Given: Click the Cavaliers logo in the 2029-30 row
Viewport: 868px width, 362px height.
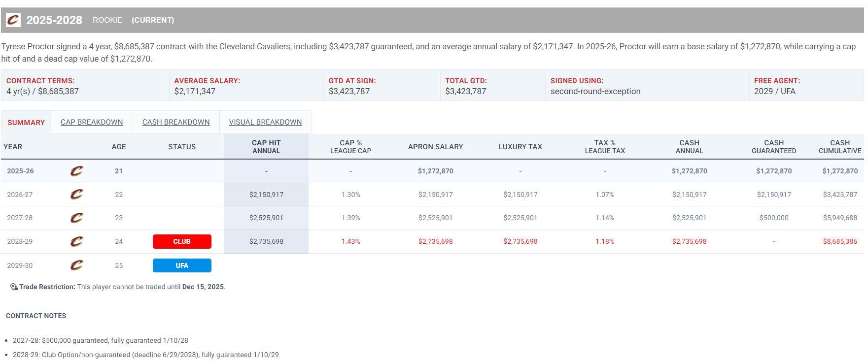Looking at the screenshot, I should coord(76,265).
